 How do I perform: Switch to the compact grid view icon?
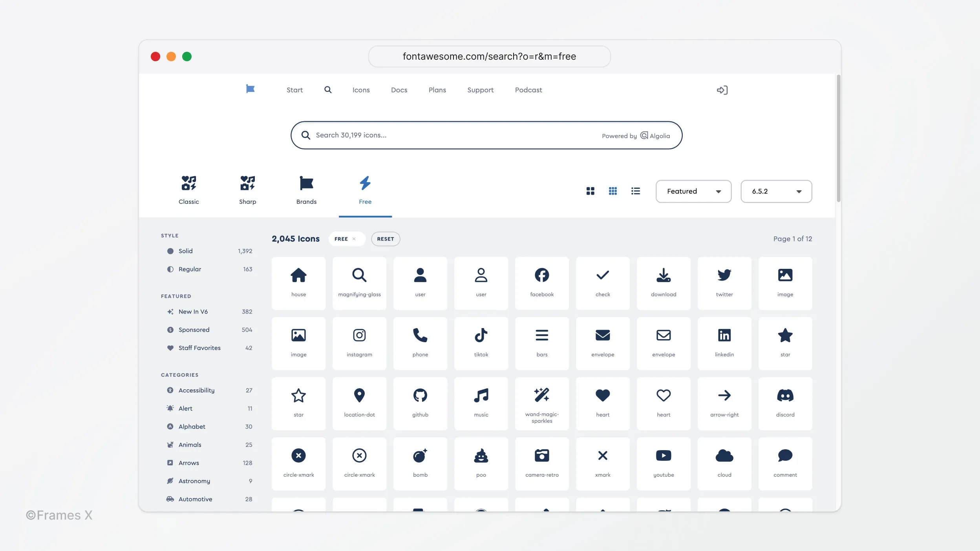point(613,191)
